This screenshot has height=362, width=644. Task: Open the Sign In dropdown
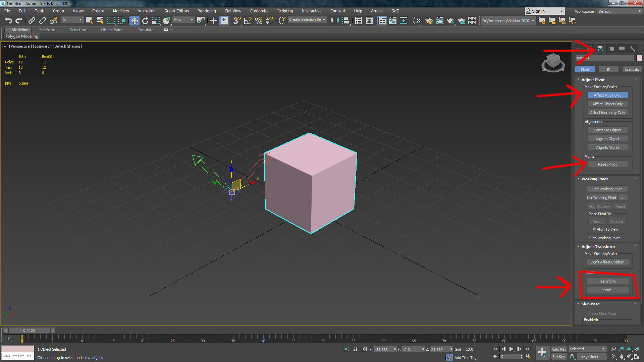pos(545,11)
